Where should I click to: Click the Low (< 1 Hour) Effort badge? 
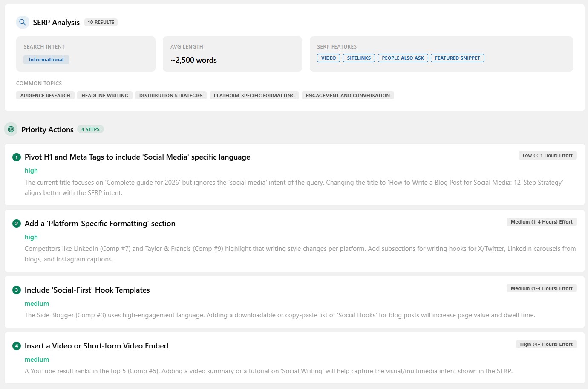pos(548,155)
